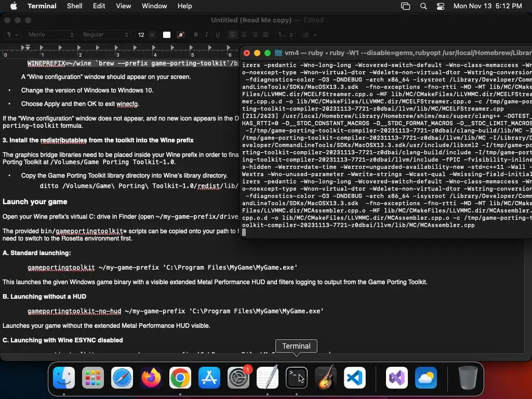This screenshot has width=532, height=399.
Task: Click the folder proxy icon in Terminal title
Action: point(278,53)
